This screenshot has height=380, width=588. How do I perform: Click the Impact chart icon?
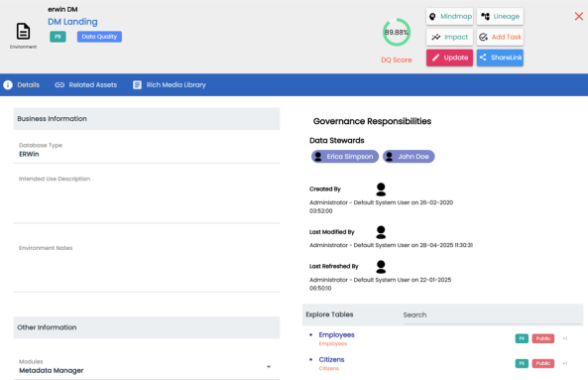435,37
